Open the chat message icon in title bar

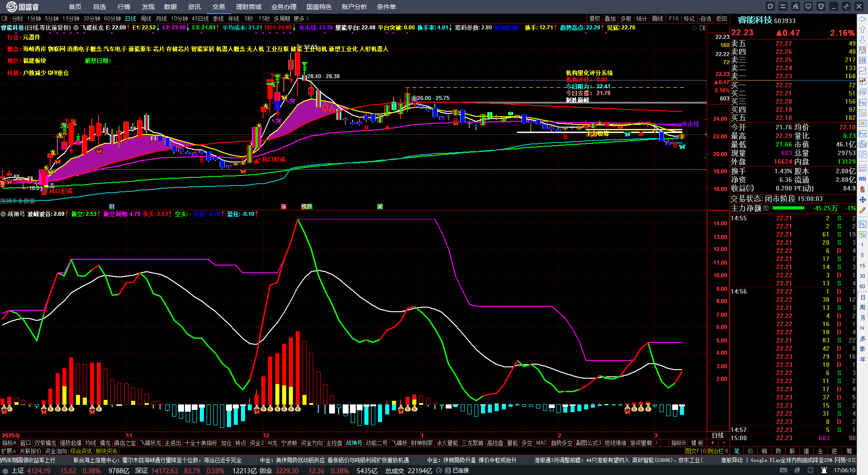(770, 6)
